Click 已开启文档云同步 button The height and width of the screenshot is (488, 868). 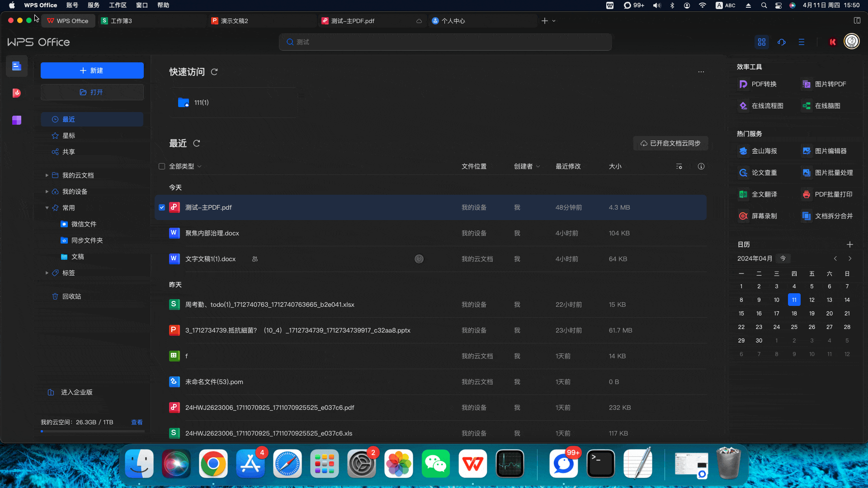670,143
